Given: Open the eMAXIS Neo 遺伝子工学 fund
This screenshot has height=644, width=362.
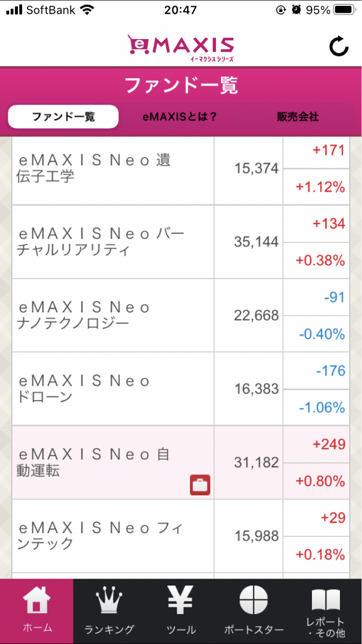Looking at the screenshot, I should tap(94, 168).
